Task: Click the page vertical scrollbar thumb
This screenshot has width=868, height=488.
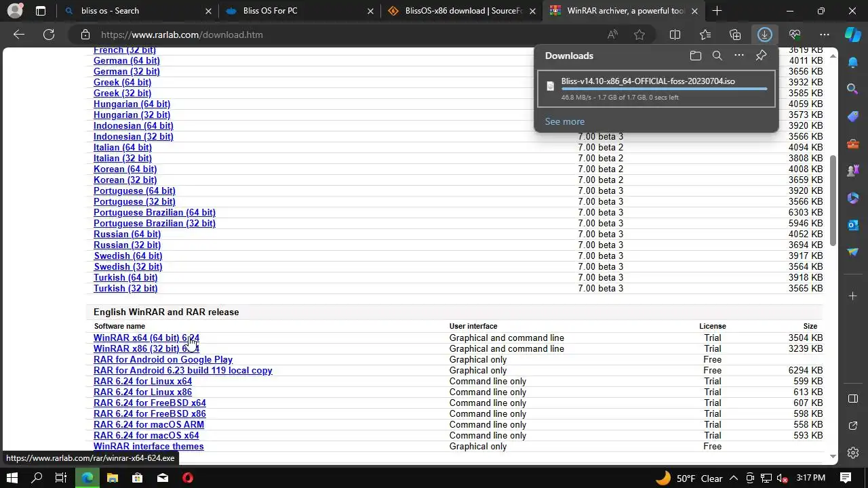Action: click(x=833, y=200)
